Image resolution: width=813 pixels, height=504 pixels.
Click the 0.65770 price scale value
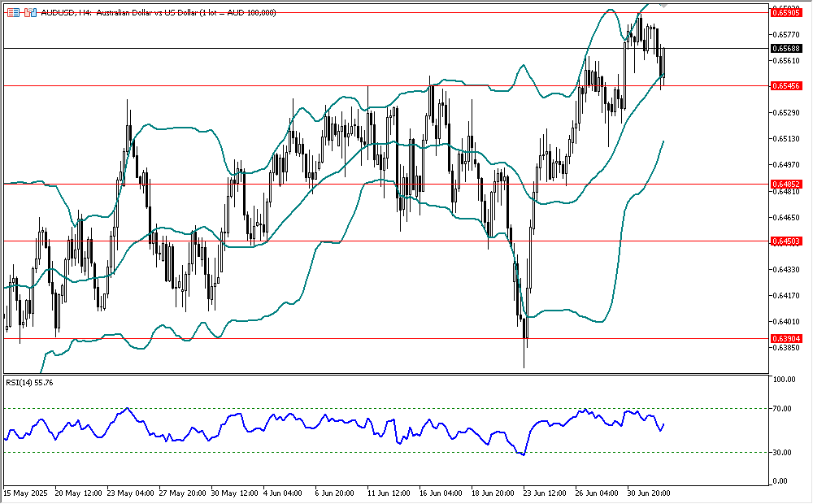click(786, 35)
